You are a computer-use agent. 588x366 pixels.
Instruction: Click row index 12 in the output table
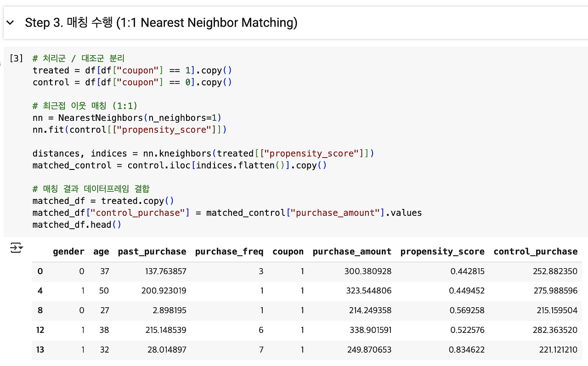coord(40,330)
